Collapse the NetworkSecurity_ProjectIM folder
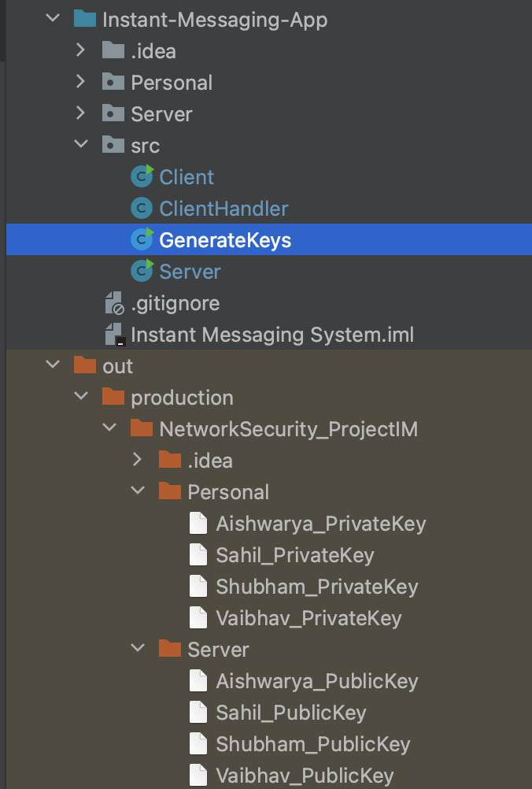The height and width of the screenshot is (789, 532). [x=109, y=428]
